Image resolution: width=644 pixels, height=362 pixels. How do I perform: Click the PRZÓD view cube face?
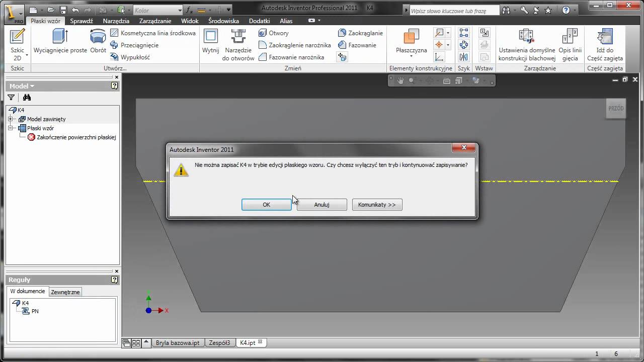click(x=616, y=108)
